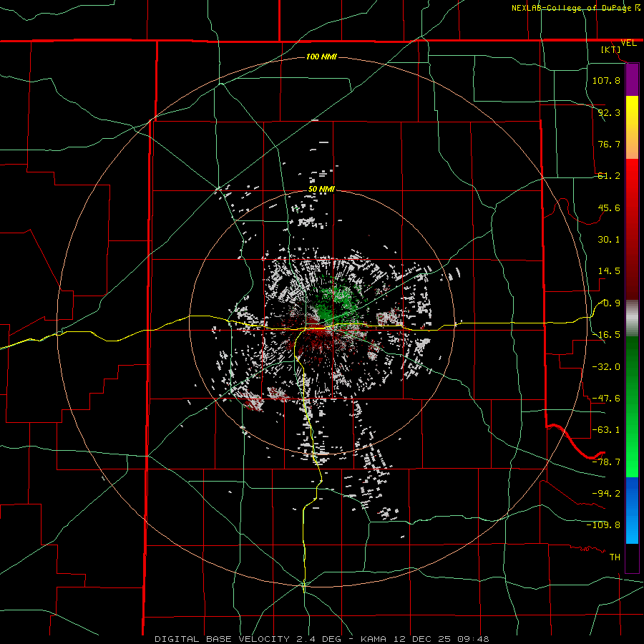
Task: Click DIGITAL BASE VELOCITY product title
Action: [222, 639]
